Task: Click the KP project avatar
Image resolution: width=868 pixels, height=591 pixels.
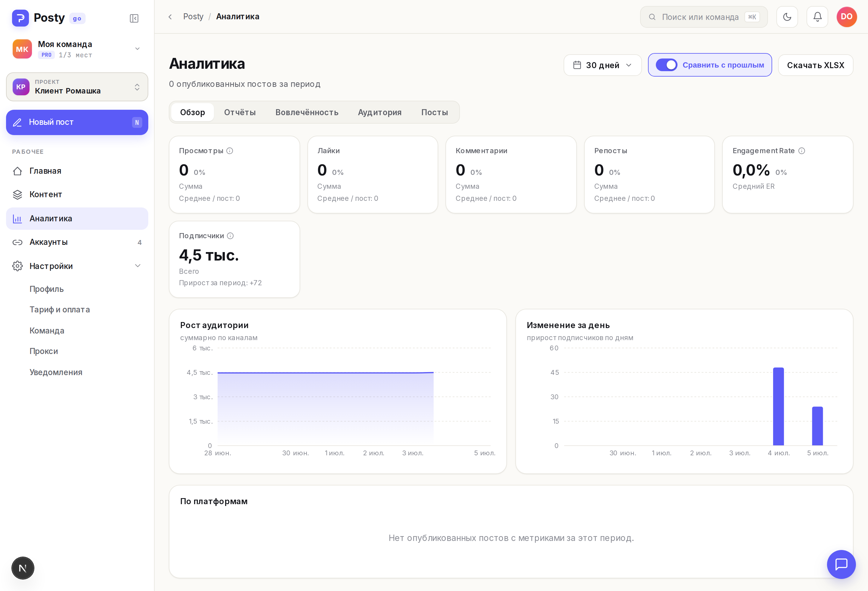Action: [x=21, y=87]
